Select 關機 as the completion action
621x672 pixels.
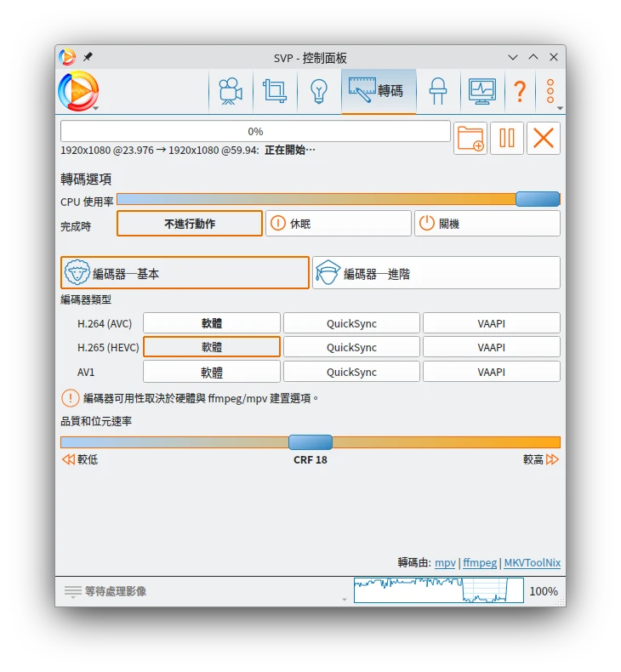coord(487,224)
